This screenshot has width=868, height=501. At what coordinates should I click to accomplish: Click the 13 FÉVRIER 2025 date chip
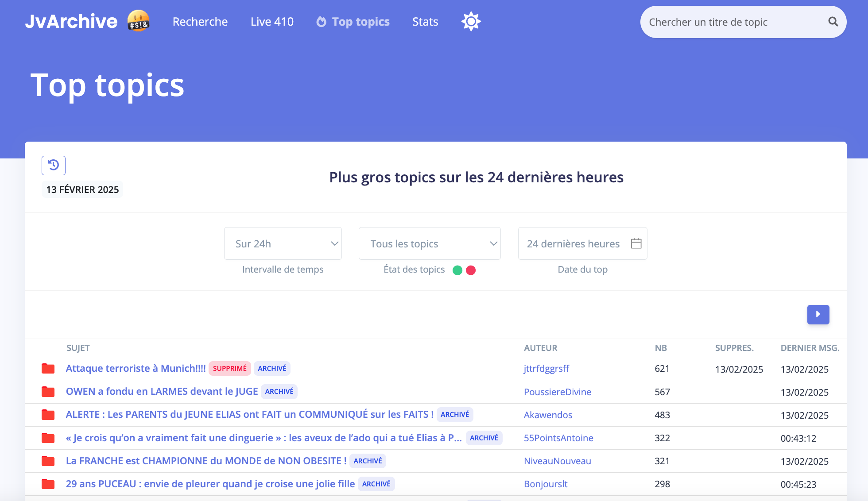click(x=82, y=189)
